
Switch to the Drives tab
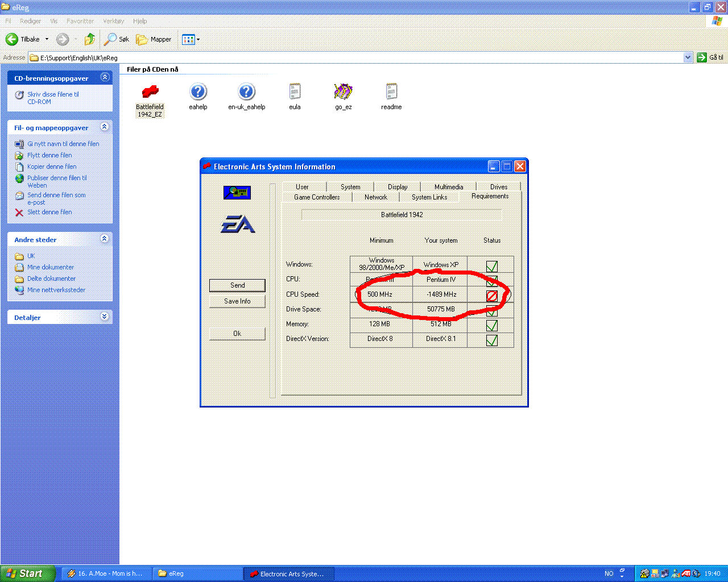tap(499, 187)
